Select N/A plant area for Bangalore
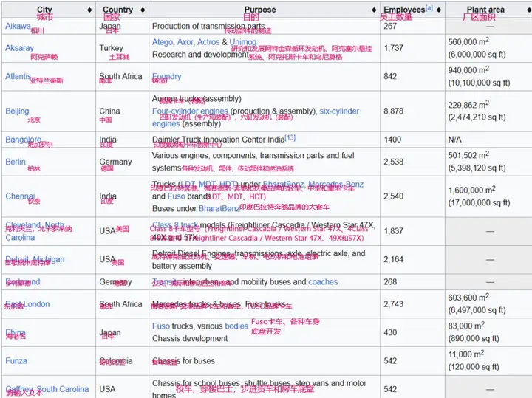532x398 pixels. (454, 140)
